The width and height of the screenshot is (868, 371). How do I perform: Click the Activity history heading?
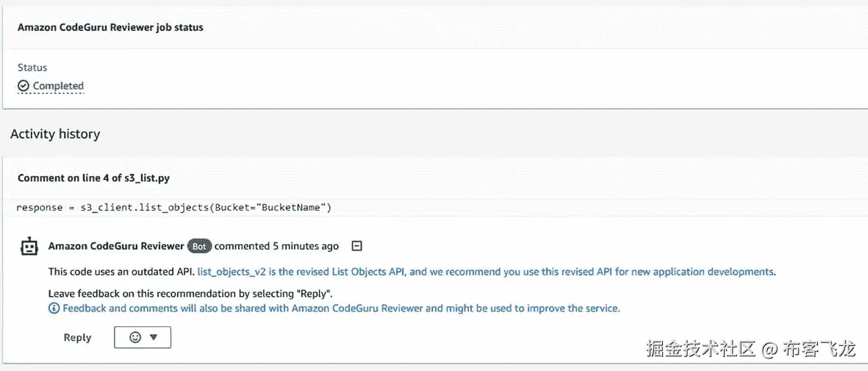(55, 134)
